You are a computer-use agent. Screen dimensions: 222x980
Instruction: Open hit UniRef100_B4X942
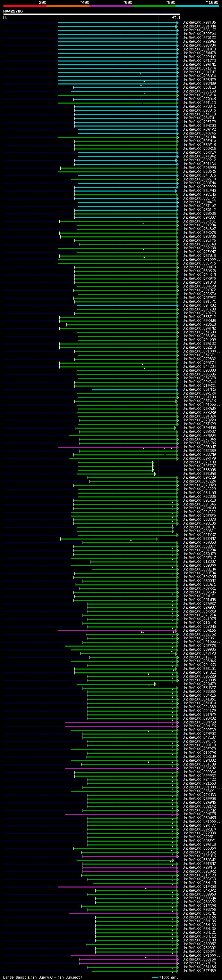click(199, 156)
